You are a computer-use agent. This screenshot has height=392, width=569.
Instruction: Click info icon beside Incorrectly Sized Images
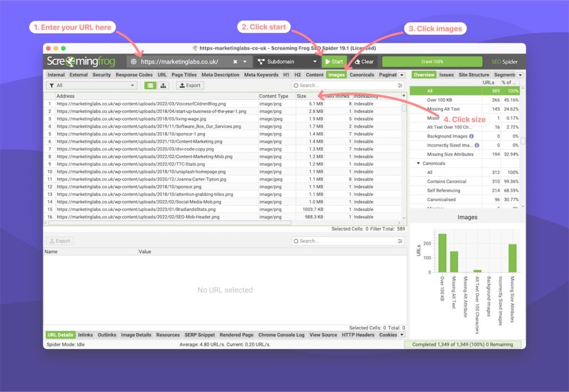pos(477,145)
